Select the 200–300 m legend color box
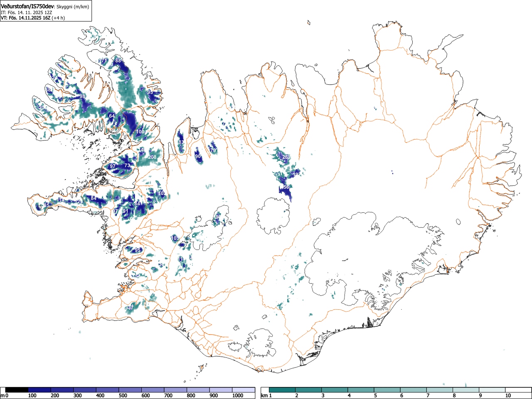Image resolution: width=532 pixels, height=399 pixels. coord(62,390)
